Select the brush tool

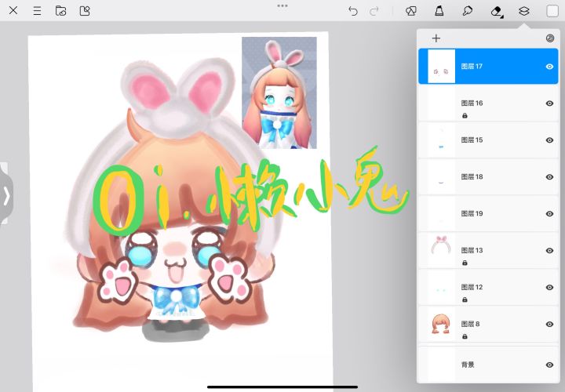439,11
